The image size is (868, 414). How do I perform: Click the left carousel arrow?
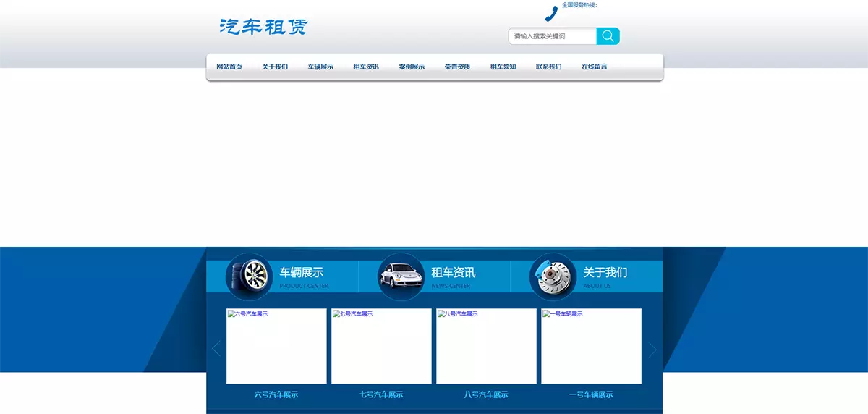click(216, 349)
